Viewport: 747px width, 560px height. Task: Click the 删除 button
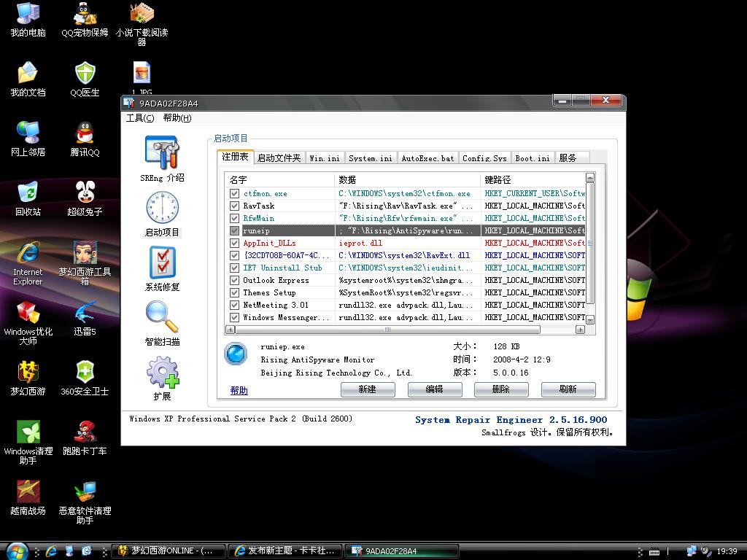[x=501, y=389]
